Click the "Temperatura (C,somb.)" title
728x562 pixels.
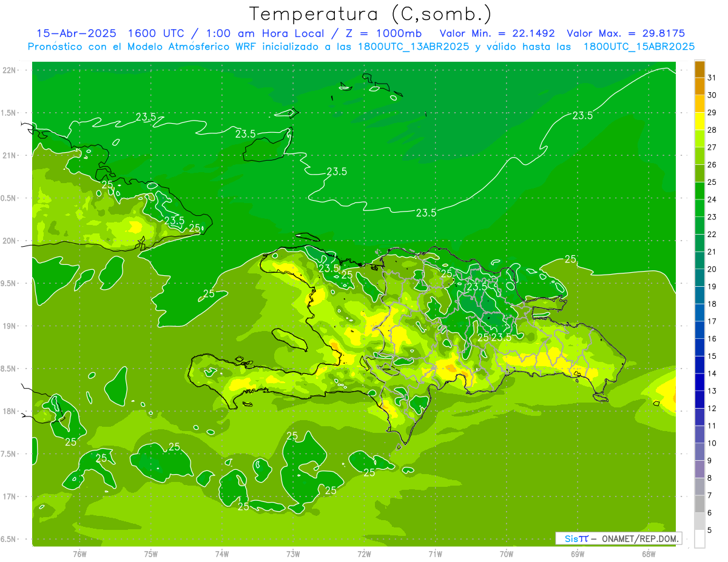370,14
